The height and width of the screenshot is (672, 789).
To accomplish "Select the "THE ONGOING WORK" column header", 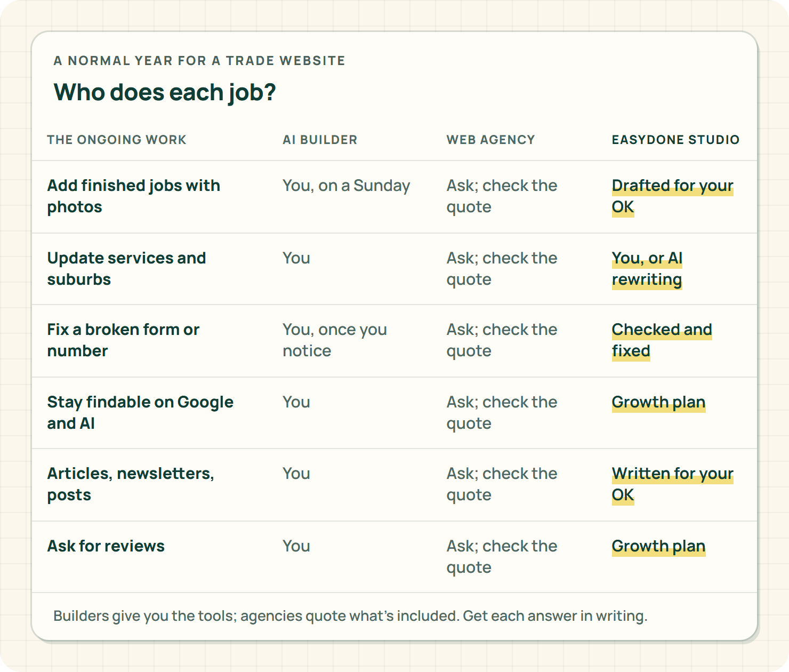I will [x=117, y=140].
